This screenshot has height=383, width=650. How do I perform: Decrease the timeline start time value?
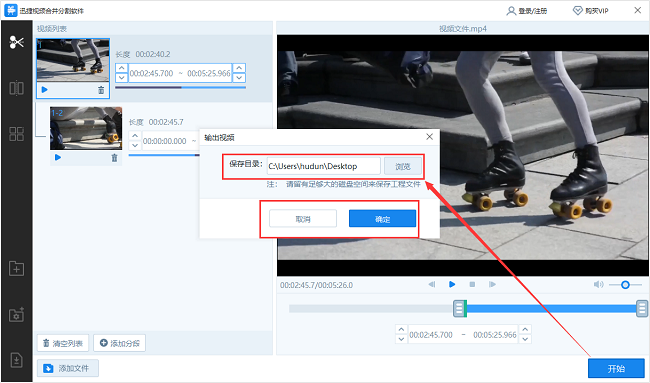pyautogui.click(x=401, y=339)
